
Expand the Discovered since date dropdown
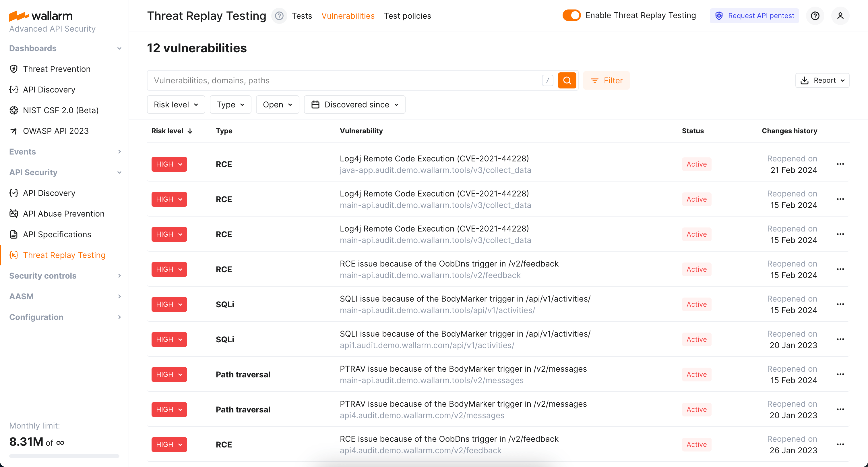[x=354, y=105]
